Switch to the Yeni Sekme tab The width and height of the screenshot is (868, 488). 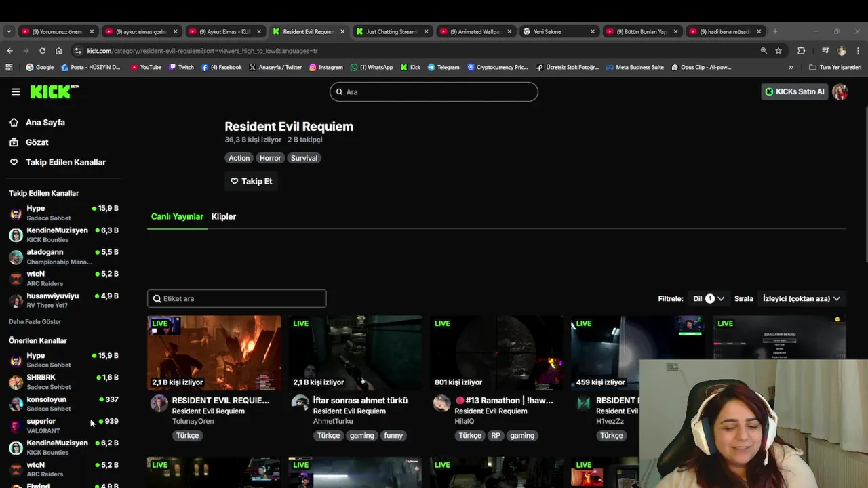click(x=559, y=31)
